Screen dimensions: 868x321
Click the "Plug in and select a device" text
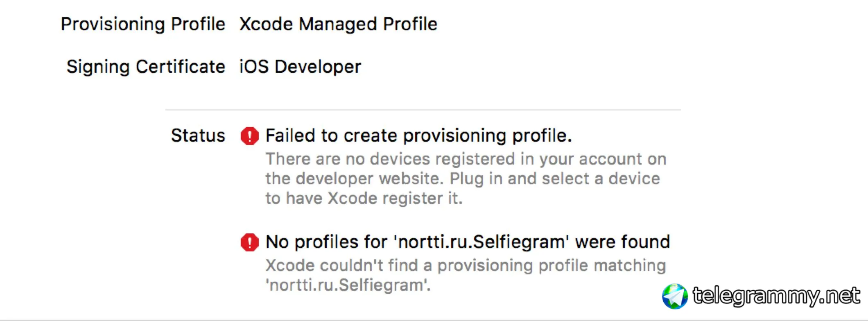555,179
